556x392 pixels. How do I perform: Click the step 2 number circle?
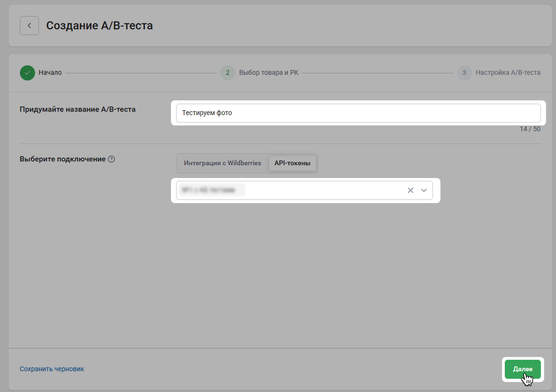point(227,73)
